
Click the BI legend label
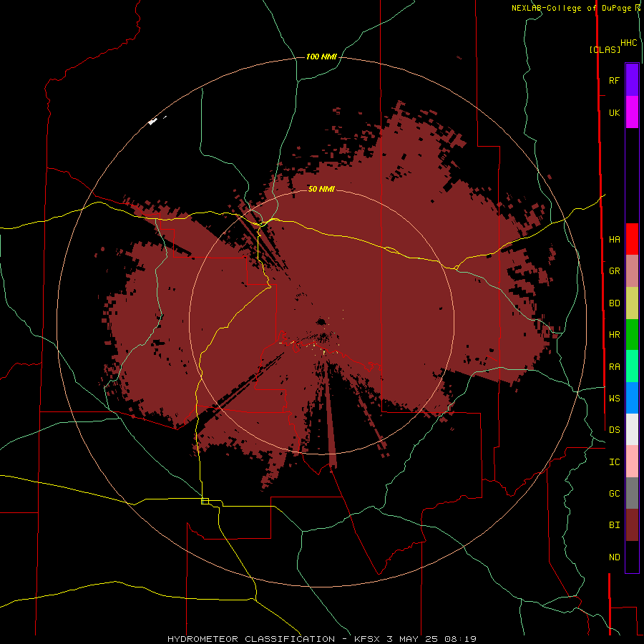coord(615,525)
